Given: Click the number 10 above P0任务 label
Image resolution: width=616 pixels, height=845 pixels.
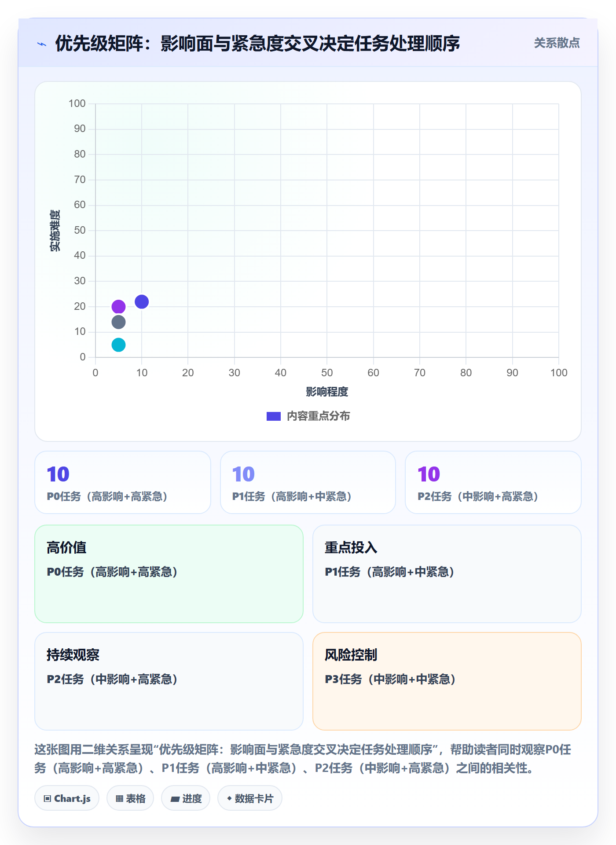Looking at the screenshot, I should tap(58, 474).
